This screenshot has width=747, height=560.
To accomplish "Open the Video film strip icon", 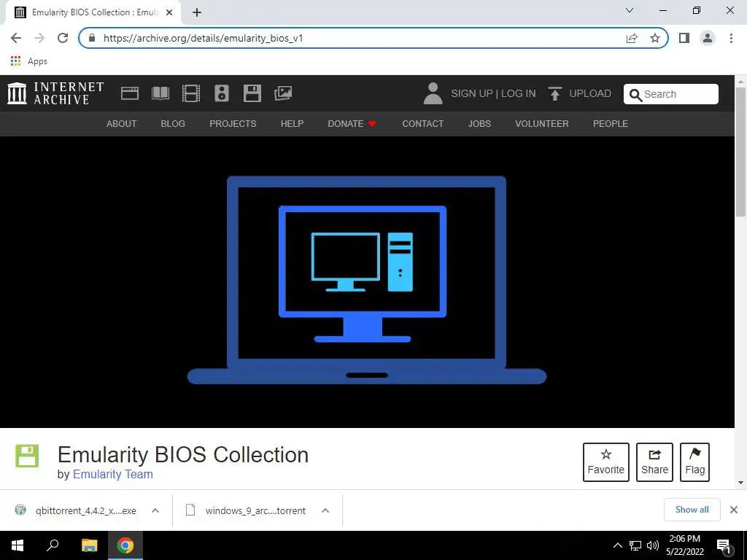I will pyautogui.click(x=190, y=93).
